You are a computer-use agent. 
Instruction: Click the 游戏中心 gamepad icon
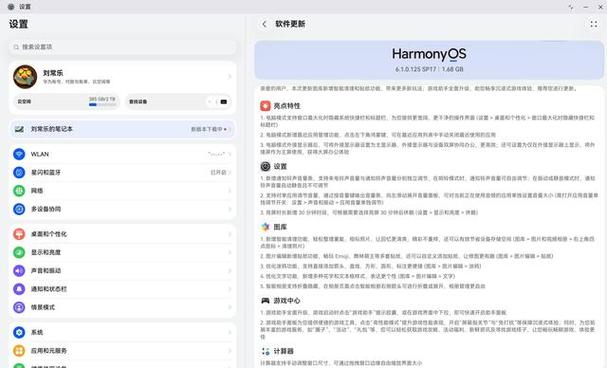pyautogui.click(x=265, y=300)
